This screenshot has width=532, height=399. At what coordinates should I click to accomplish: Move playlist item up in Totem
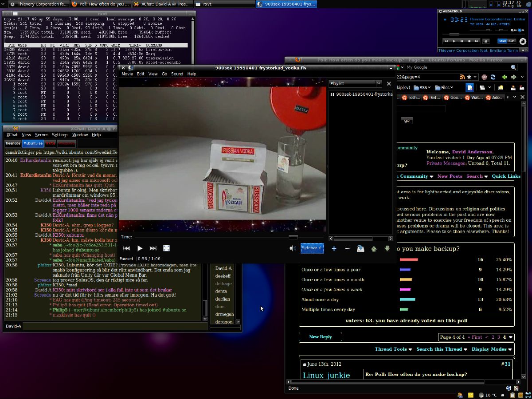pyautogui.click(x=374, y=249)
